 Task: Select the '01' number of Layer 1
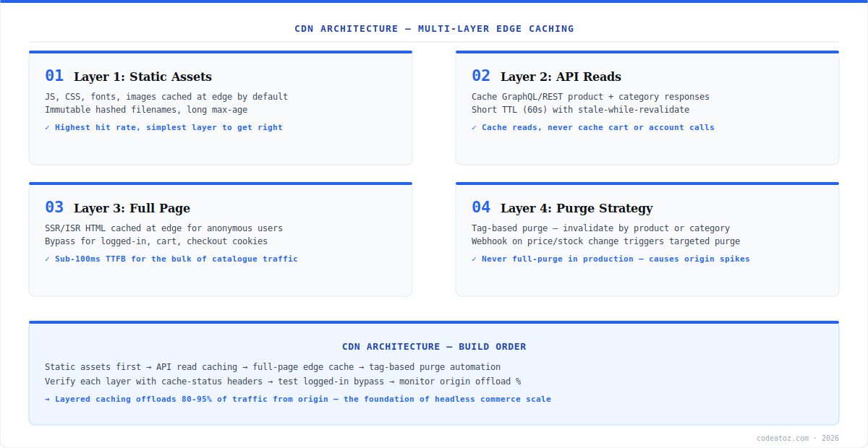point(54,76)
